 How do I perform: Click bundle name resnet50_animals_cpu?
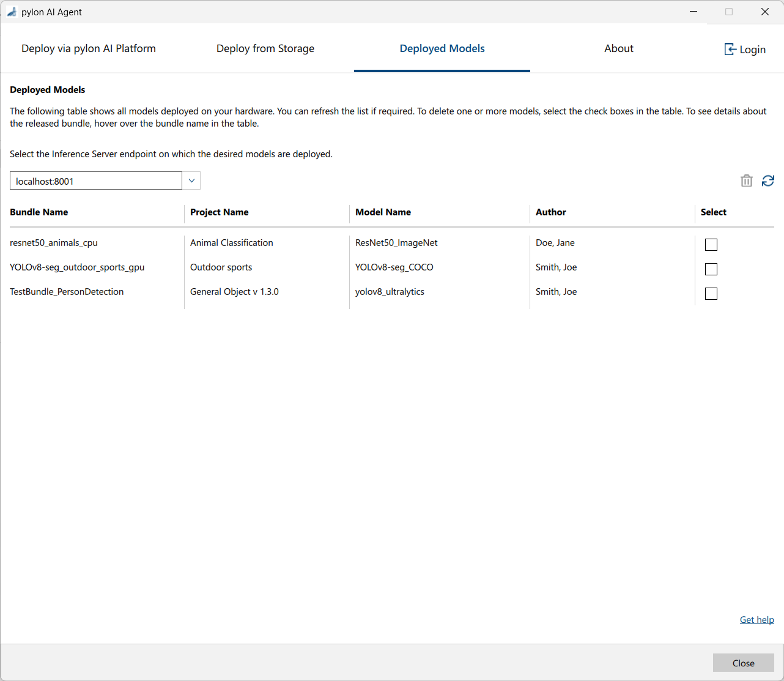pos(54,243)
